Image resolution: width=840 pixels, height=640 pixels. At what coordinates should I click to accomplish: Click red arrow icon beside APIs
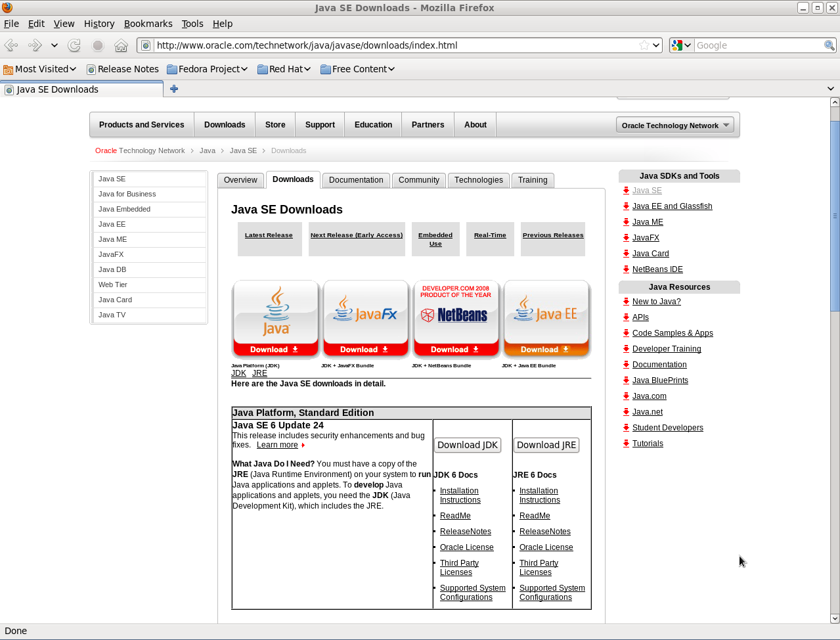[627, 317]
